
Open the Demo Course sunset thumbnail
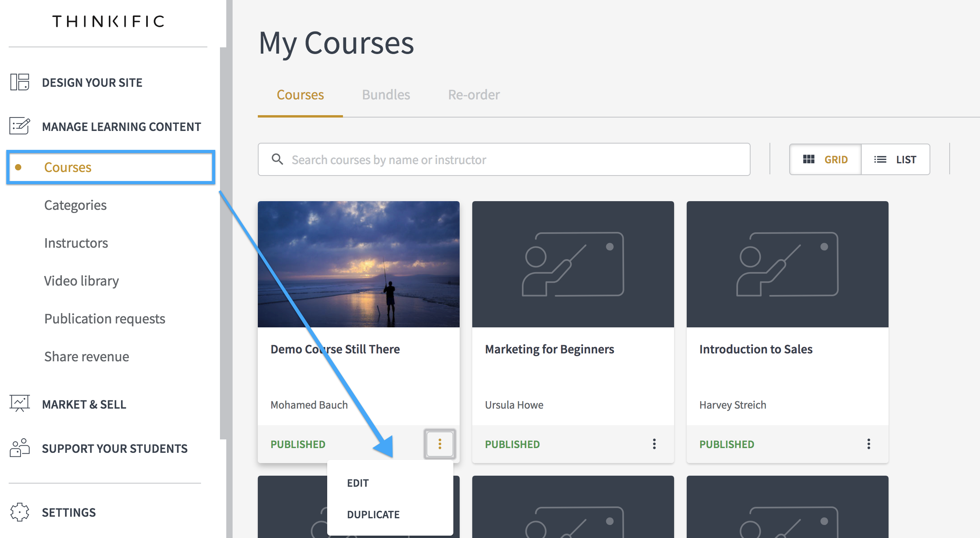359,264
